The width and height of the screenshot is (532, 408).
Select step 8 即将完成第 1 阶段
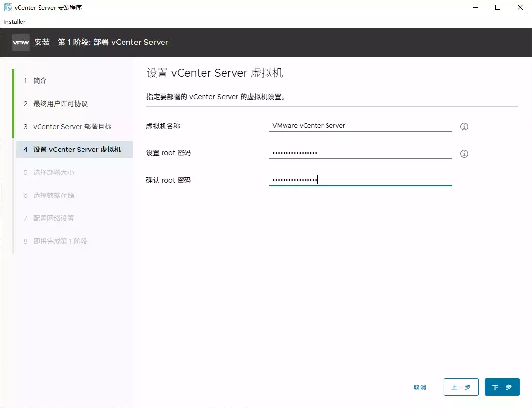pos(56,241)
